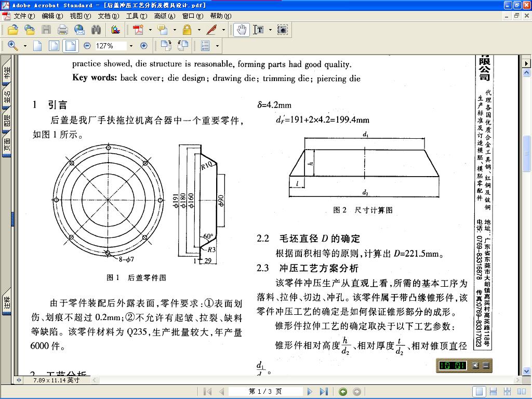
Task: Click the Create PDF icon
Action: point(138,30)
